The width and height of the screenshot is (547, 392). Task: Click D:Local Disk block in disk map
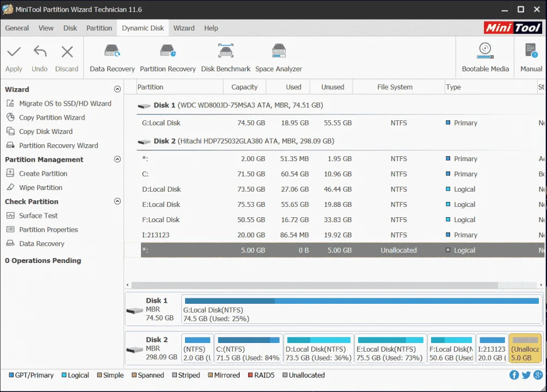click(x=318, y=348)
